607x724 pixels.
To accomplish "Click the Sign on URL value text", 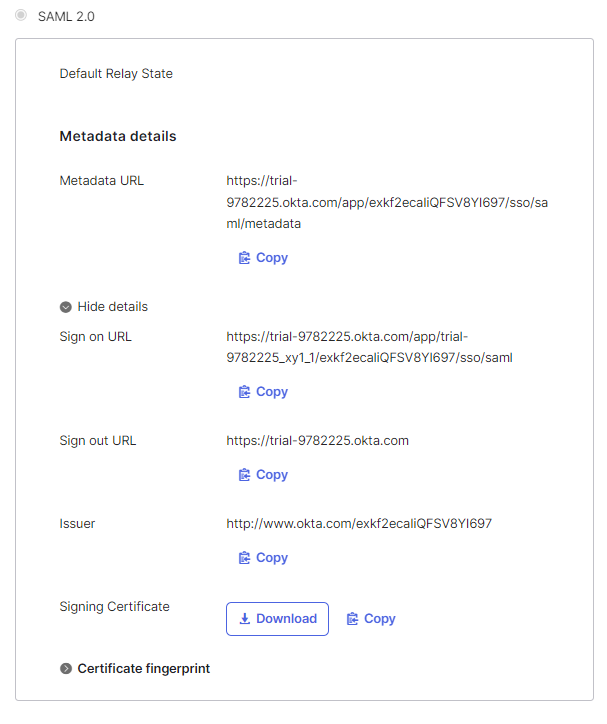I will click(x=369, y=347).
